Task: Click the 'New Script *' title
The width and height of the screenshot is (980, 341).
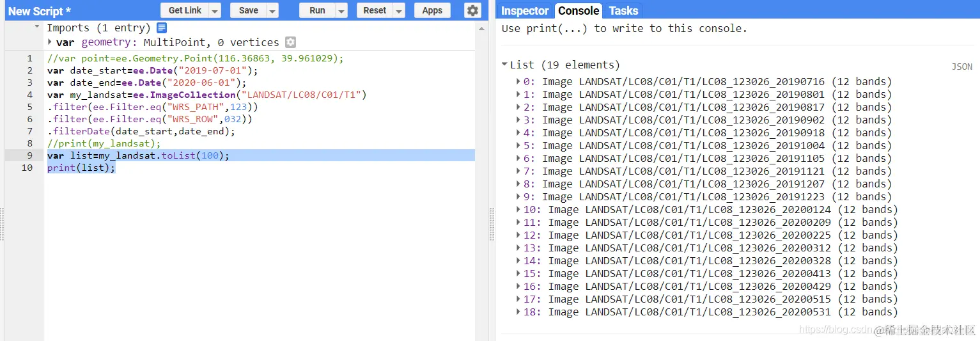Action: [39, 11]
